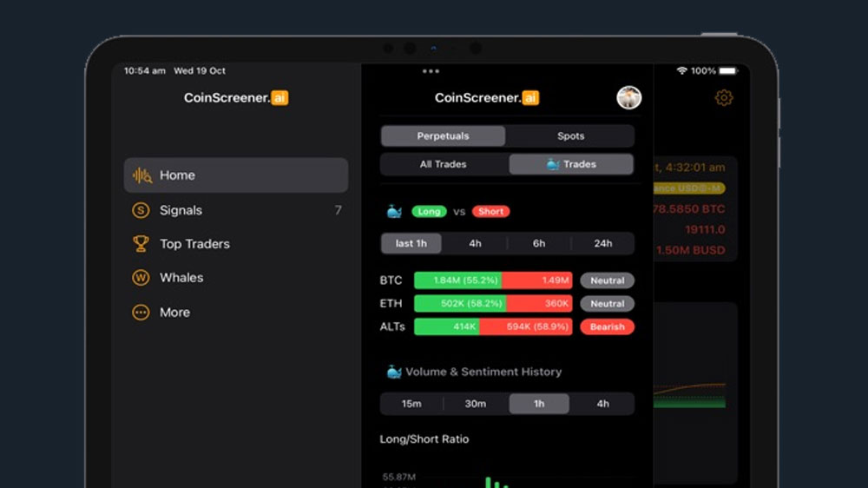
Task: Click the red Short badge
Action: tap(490, 211)
